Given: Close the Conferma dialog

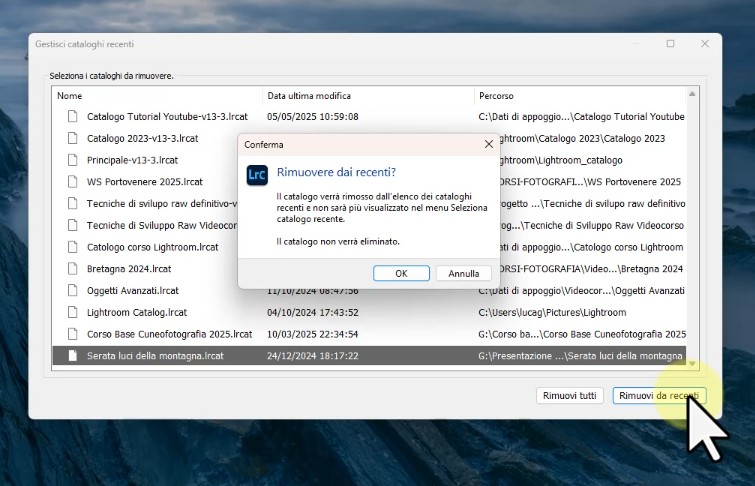Looking at the screenshot, I should (x=489, y=144).
